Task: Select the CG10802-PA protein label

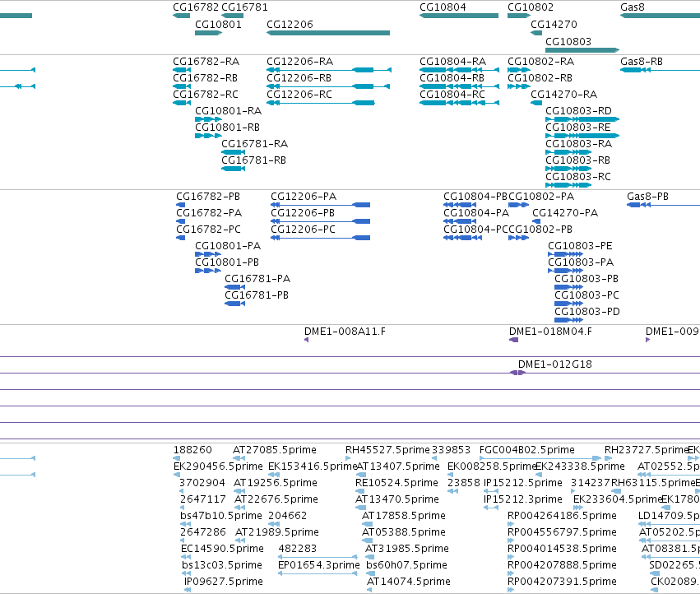Action: tap(541, 197)
